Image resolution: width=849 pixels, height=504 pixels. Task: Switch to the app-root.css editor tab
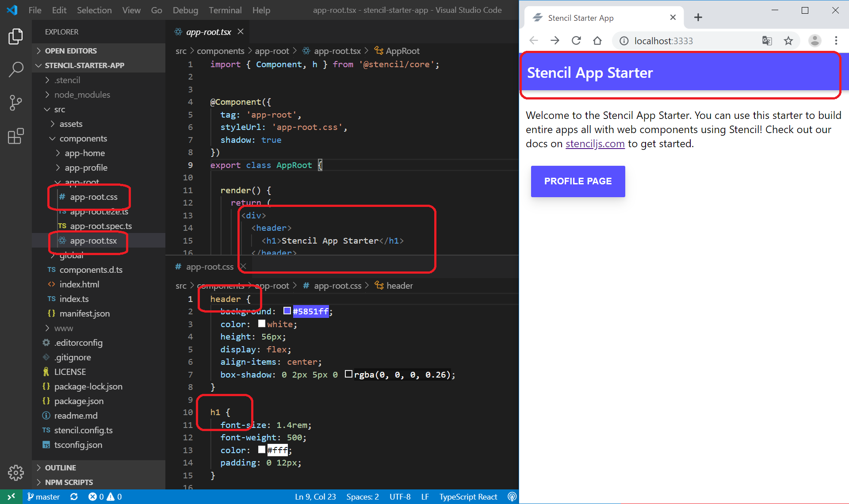tap(210, 267)
